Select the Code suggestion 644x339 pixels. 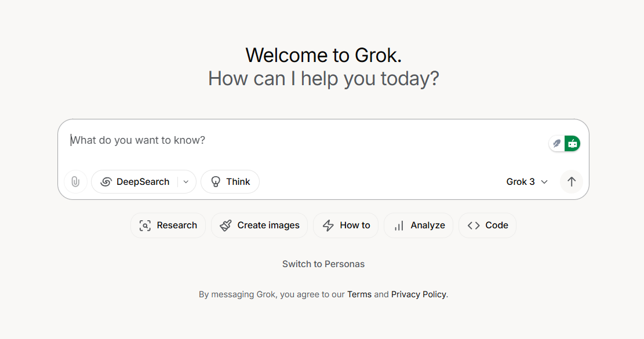coord(487,225)
